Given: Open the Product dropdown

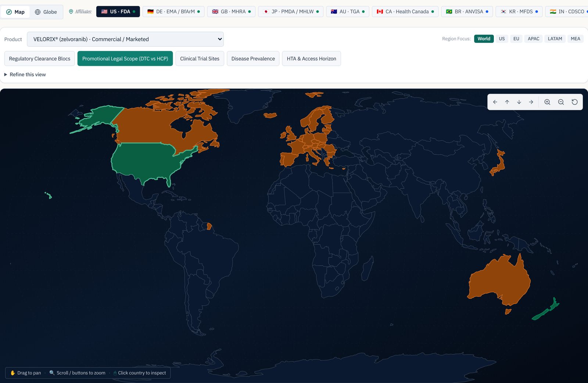Looking at the screenshot, I should coord(125,39).
